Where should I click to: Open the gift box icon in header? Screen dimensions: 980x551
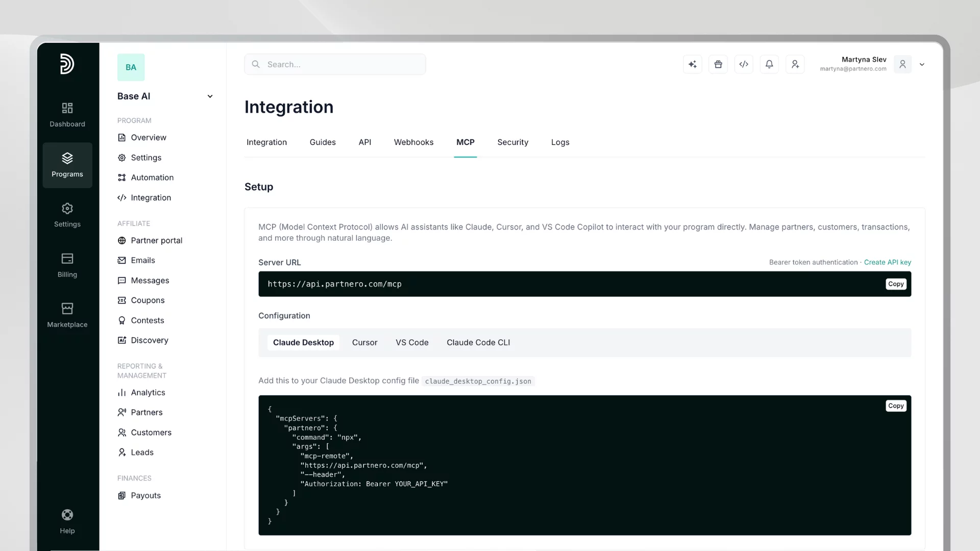(718, 64)
